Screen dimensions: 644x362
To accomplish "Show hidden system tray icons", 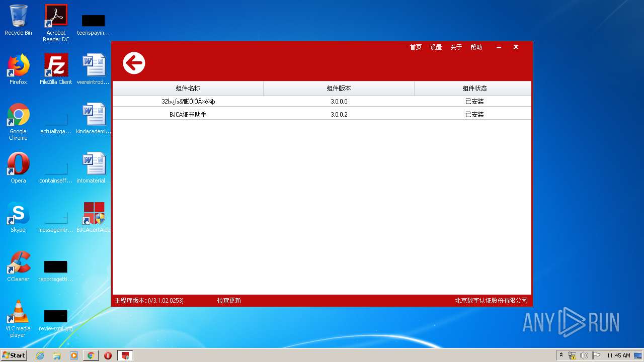I will [x=561, y=355].
